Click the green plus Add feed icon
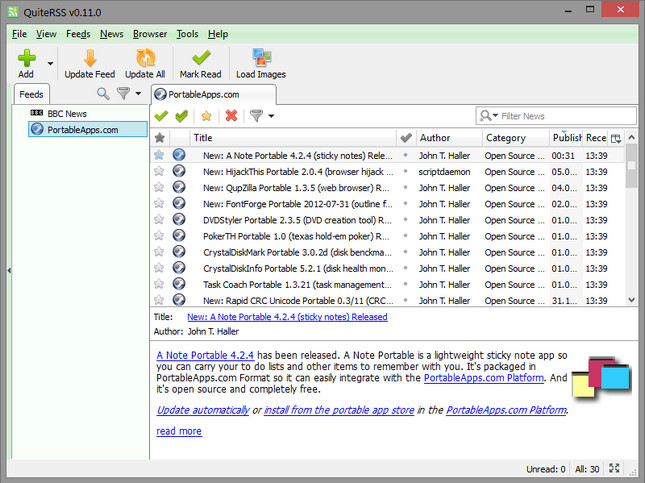 [x=27, y=58]
